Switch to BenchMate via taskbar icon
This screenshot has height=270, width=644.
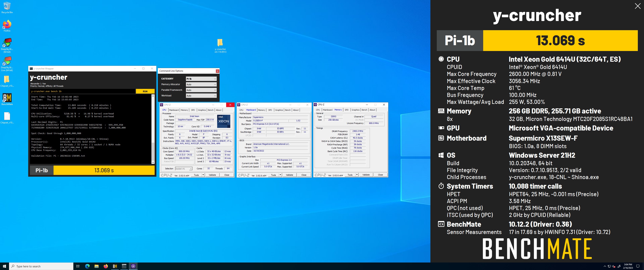point(115,266)
